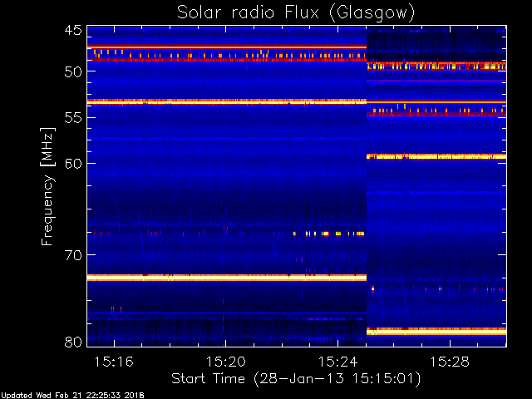Click the 55 frequency tick label
532x399 pixels.
click(x=73, y=118)
